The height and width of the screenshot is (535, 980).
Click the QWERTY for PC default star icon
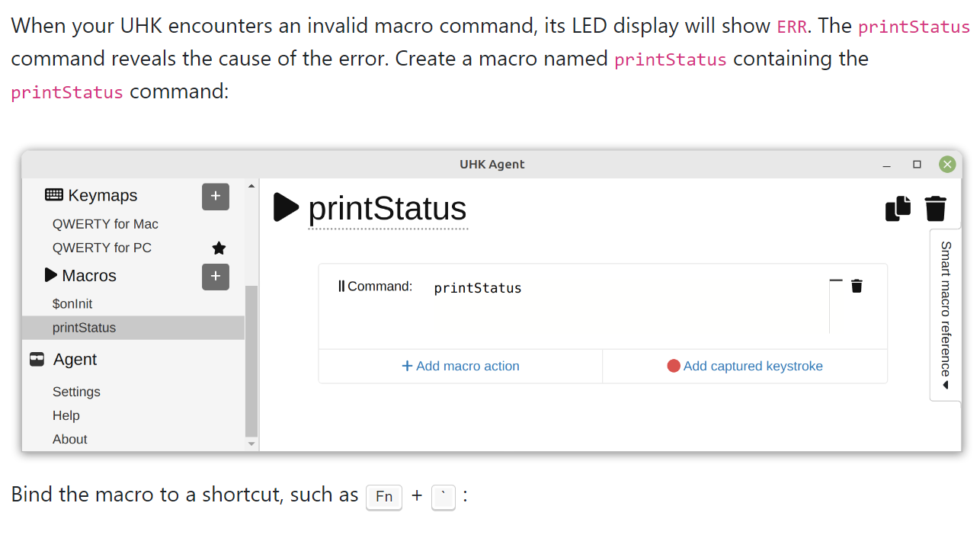point(219,248)
